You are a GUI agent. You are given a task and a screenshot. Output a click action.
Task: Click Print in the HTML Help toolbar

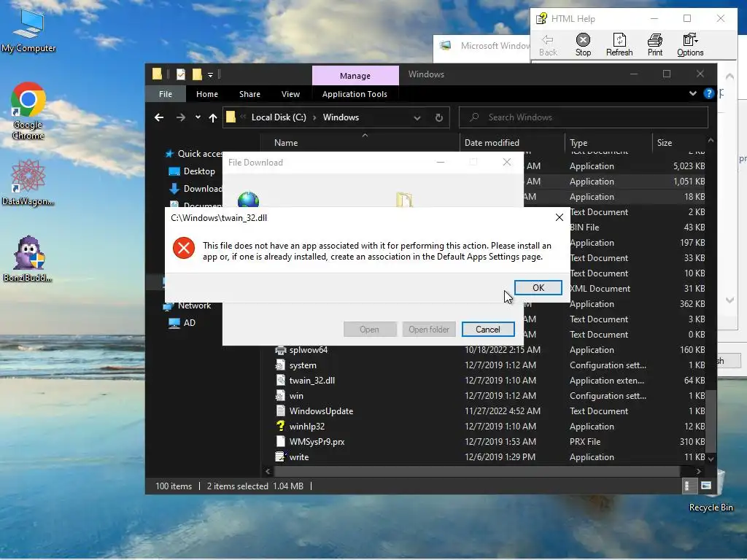pos(655,45)
